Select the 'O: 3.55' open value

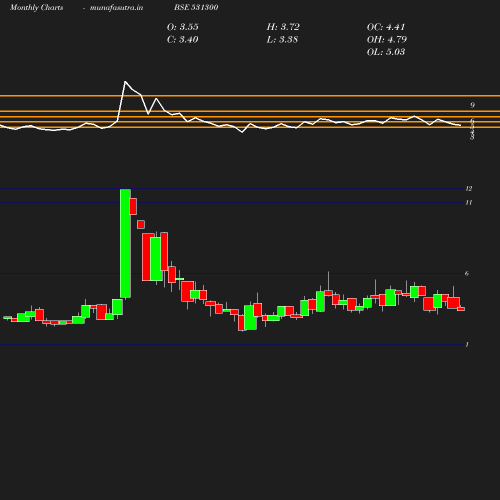click(183, 27)
